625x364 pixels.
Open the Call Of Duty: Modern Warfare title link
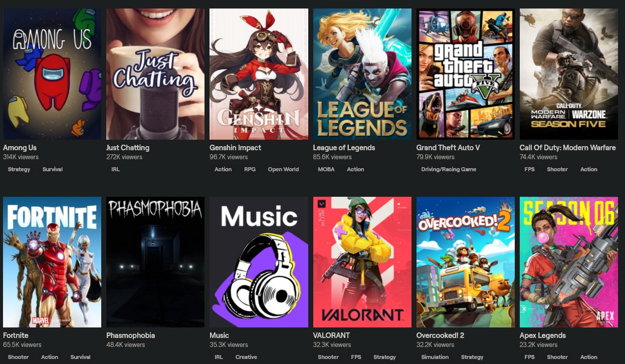pos(567,148)
